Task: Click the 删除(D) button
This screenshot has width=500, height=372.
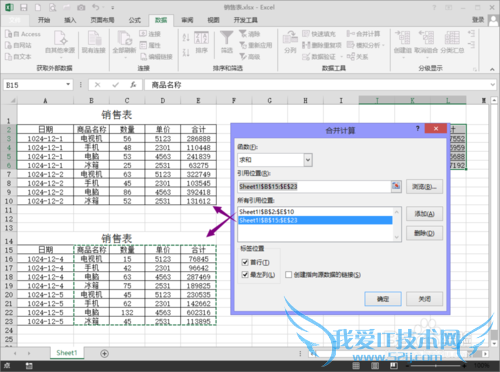Action: pyautogui.click(x=424, y=233)
